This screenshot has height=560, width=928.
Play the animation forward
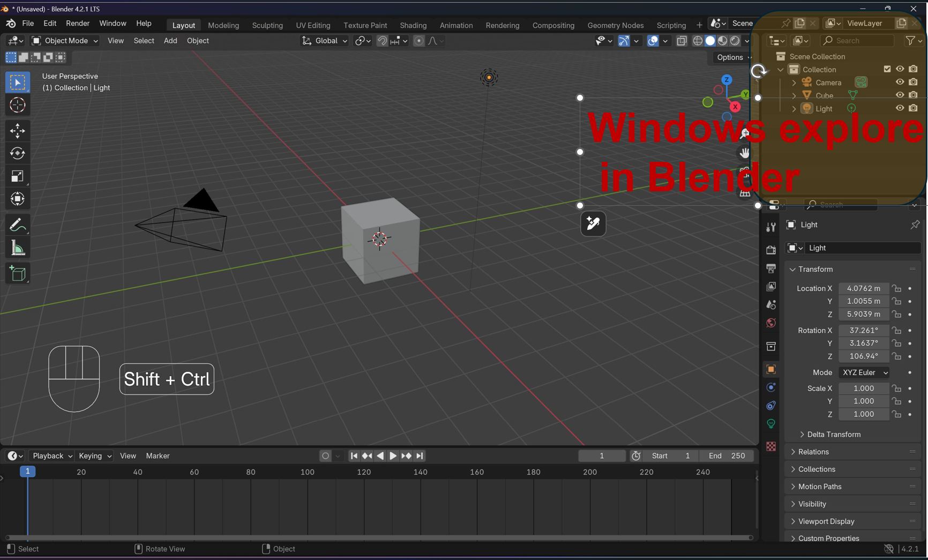(x=393, y=456)
